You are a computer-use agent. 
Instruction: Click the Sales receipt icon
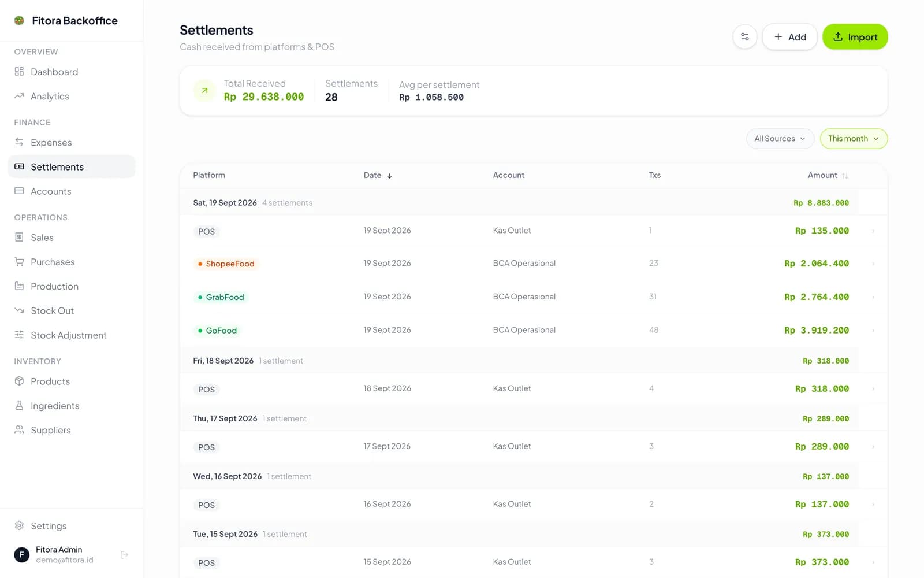(x=19, y=237)
